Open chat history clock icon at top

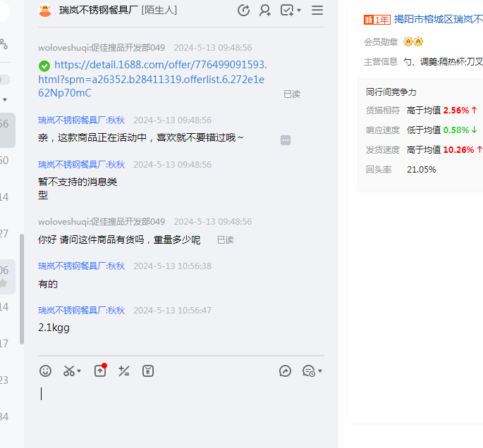point(244,10)
